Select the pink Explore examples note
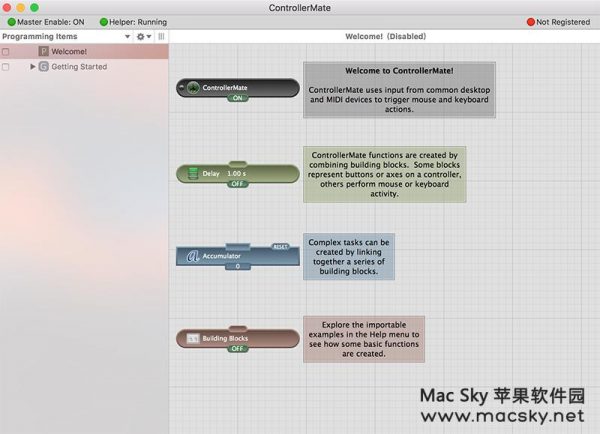The width and height of the screenshot is (600, 434). coord(364,339)
